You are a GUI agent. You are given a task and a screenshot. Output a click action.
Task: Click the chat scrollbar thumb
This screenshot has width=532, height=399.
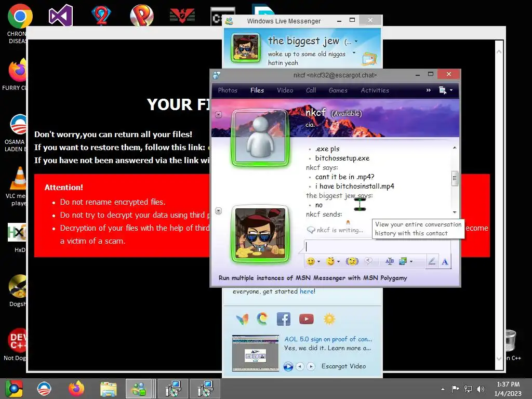tap(455, 179)
